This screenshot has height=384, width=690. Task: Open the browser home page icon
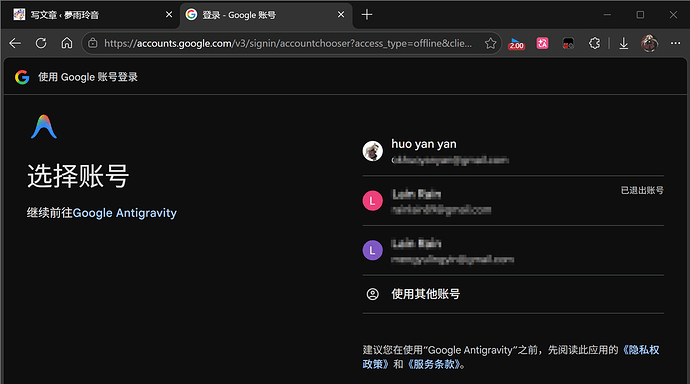[67, 43]
